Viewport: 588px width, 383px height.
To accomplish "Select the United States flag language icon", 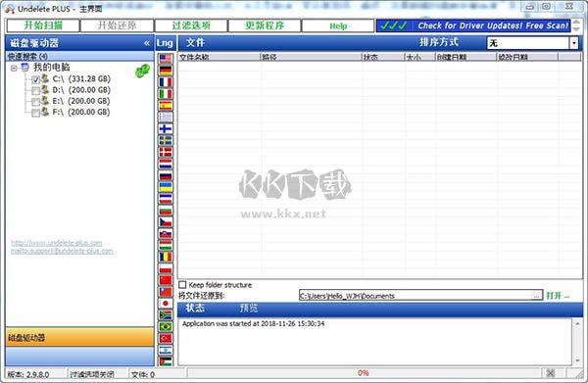I will 165,59.
